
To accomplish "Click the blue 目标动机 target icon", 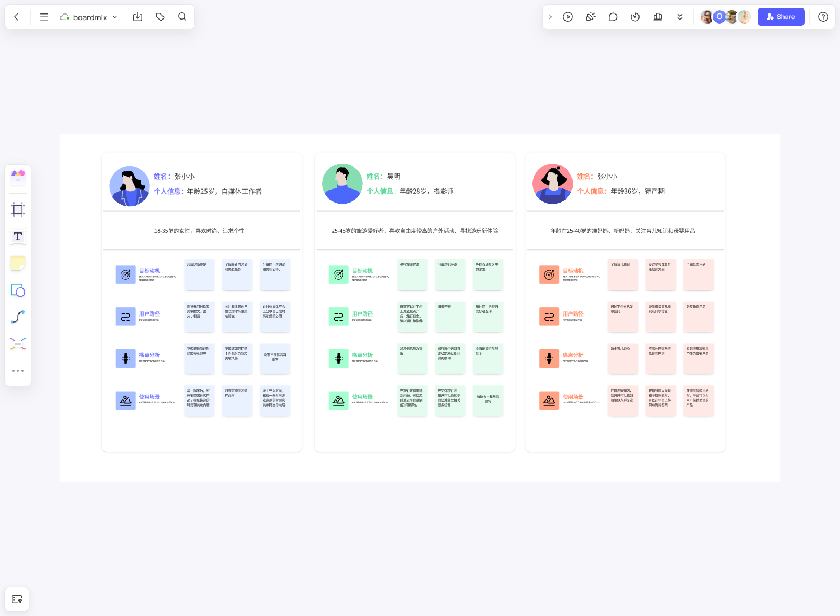I will point(126,274).
